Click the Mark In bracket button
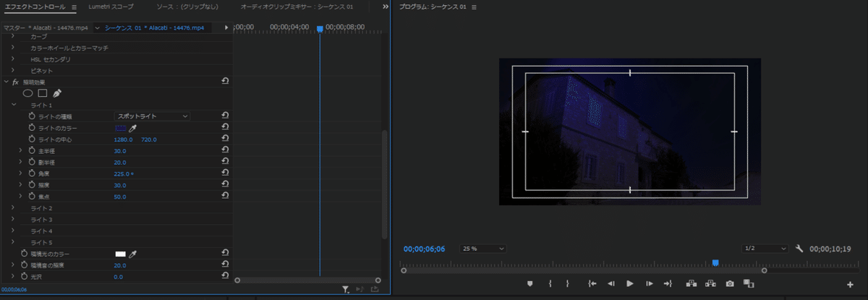The height and width of the screenshot is (300, 868). coord(550,283)
